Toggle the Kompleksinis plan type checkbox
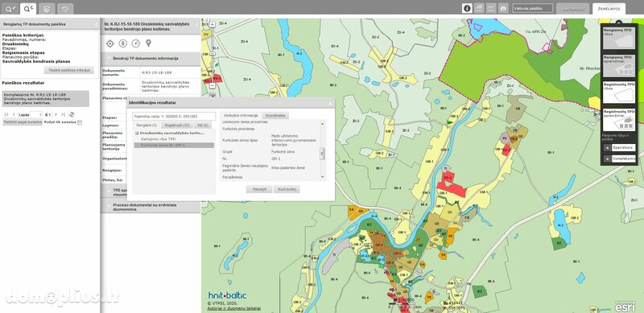Screen dimensions: 644x313 pyautogui.click(x=607, y=159)
